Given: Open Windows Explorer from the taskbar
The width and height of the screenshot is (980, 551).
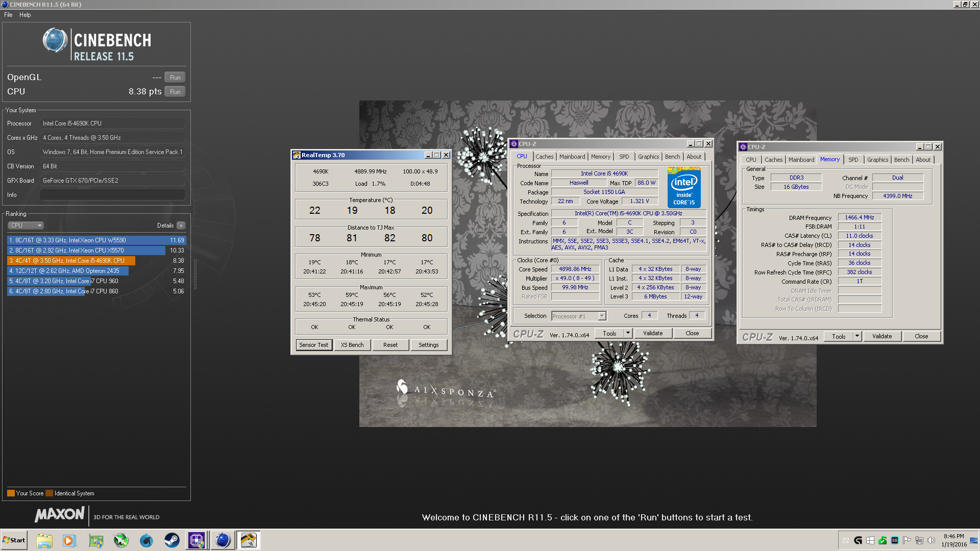Looking at the screenshot, I should click(x=44, y=540).
